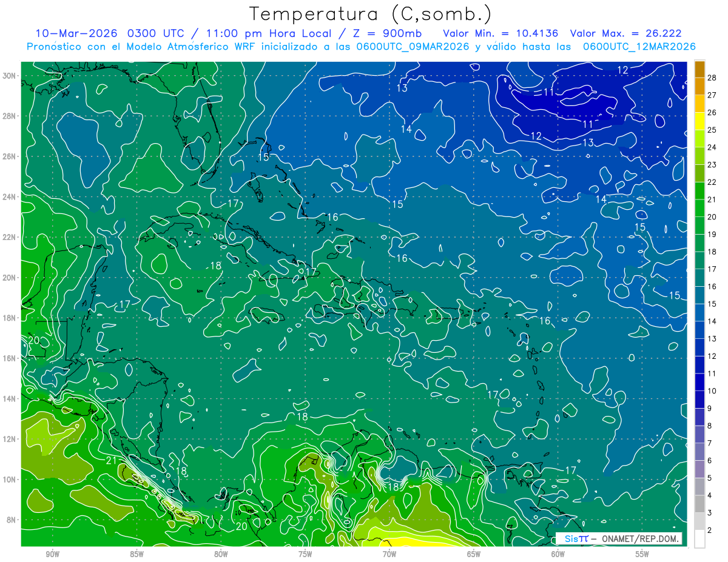Click the 85W longitude axis label

click(136, 554)
